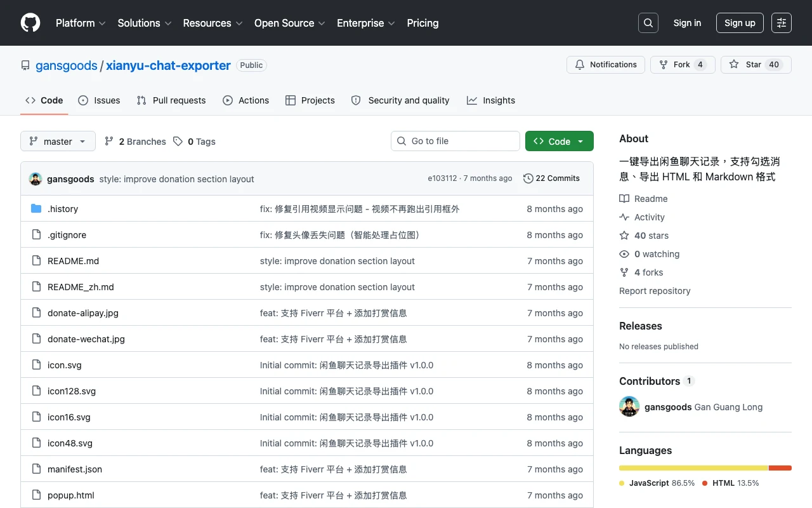Viewport: 812px width, 508px height.
Task: Click the Fork icon
Action: click(x=664, y=65)
